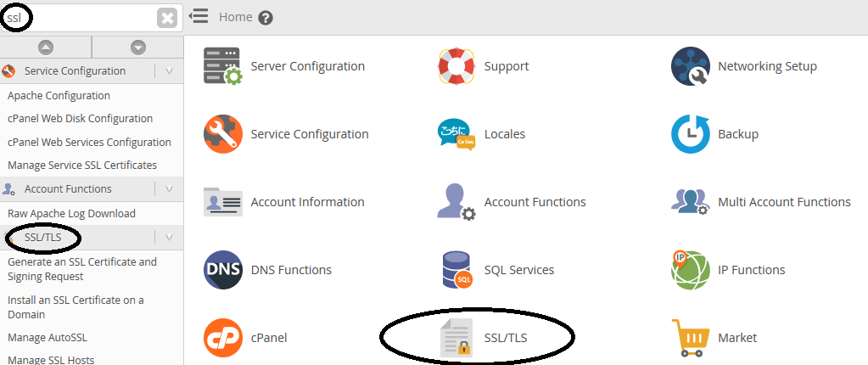Expand all sidebar sections with down arrow
The height and width of the screenshot is (365, 868).
tap(137, 48)
